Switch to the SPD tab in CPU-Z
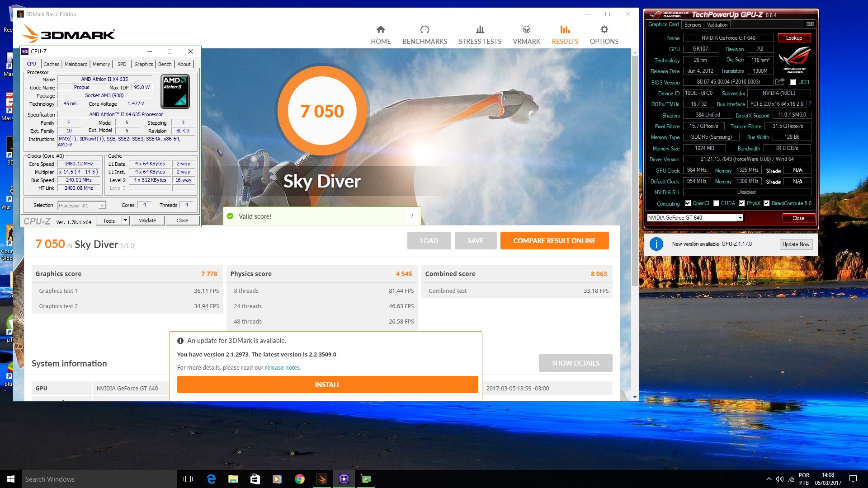The height and width of the screenshot is (488, 868). pyautogui.click(x=122, y=64)
